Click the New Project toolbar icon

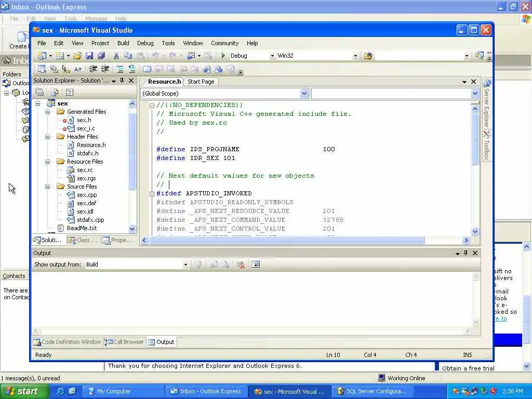click(x=42, y=56)
